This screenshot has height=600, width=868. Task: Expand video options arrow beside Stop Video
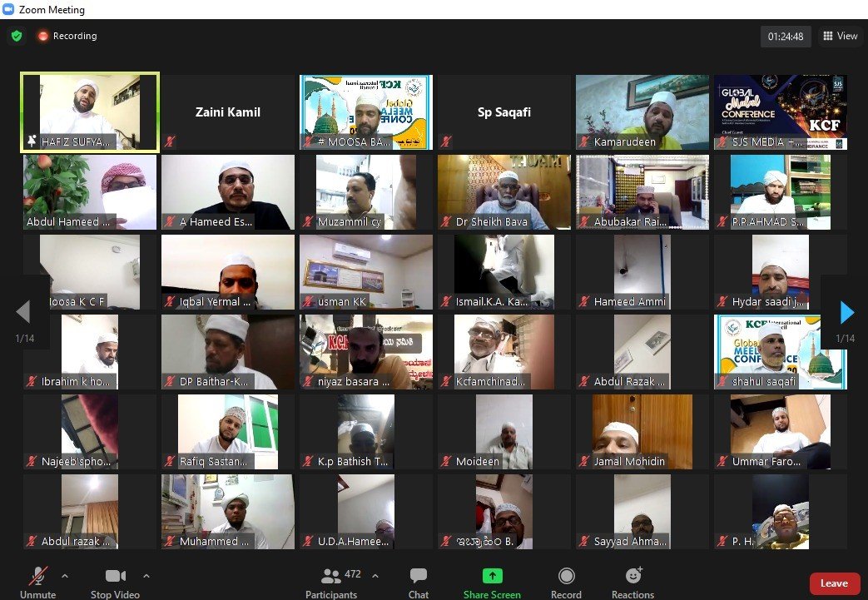coord(146,575)
